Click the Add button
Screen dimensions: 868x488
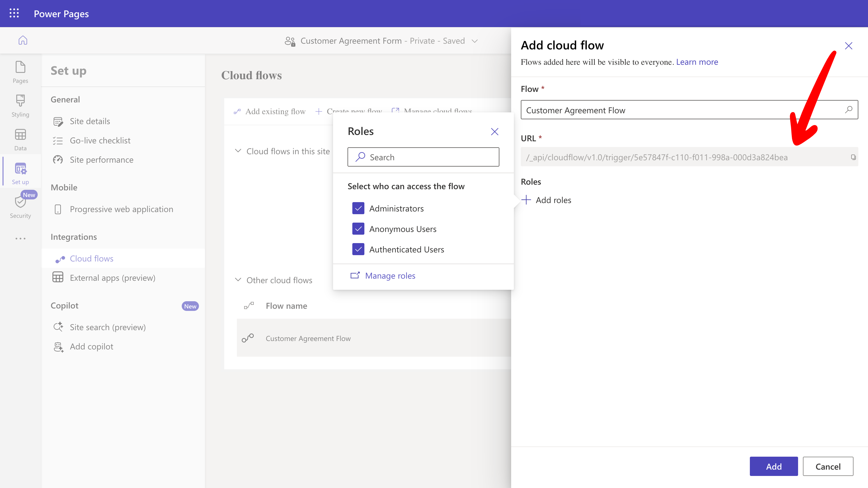pos(773,466)
